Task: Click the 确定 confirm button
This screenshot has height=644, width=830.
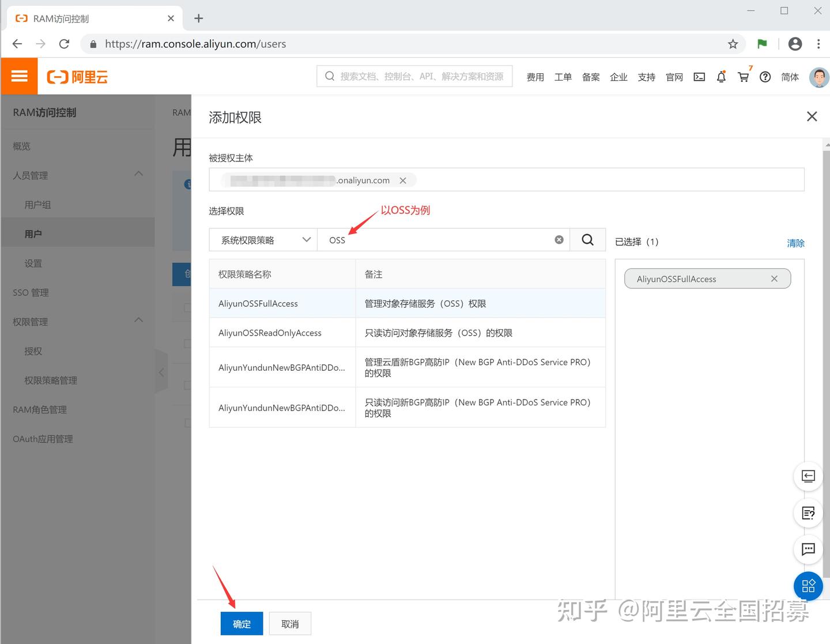Action: coord(242,623)
